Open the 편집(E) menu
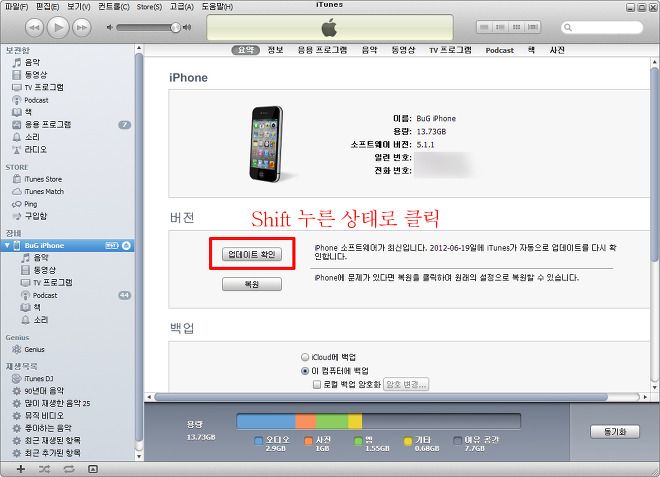660x477 pixels. [47, 6]
